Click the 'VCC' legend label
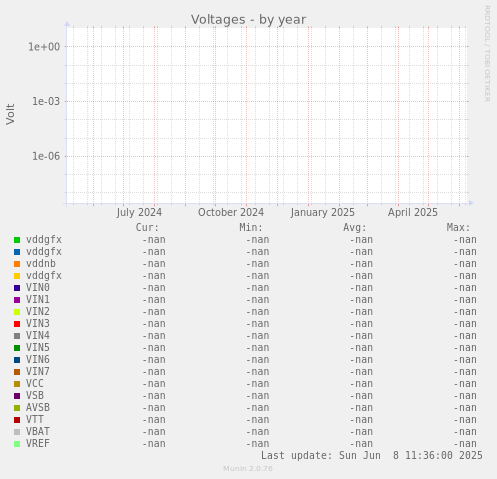Screen dimensions: 497x479 35,384
